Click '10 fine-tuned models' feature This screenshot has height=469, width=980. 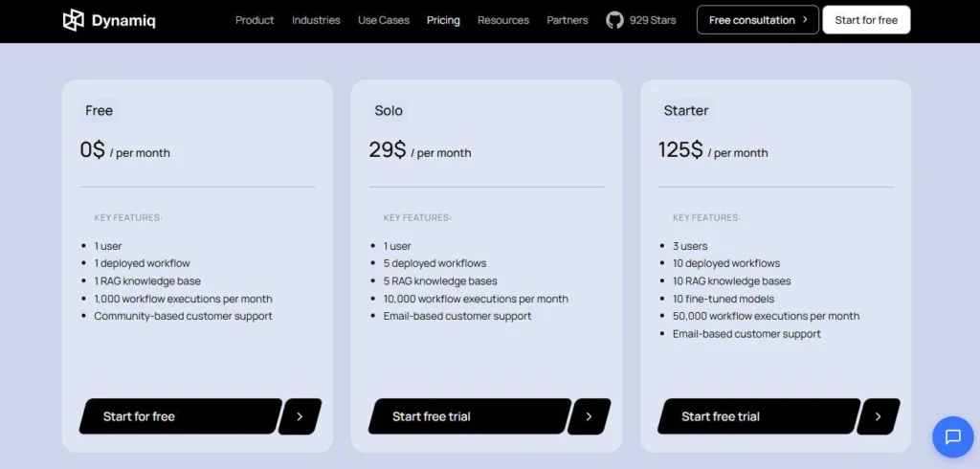coord(724,299)
